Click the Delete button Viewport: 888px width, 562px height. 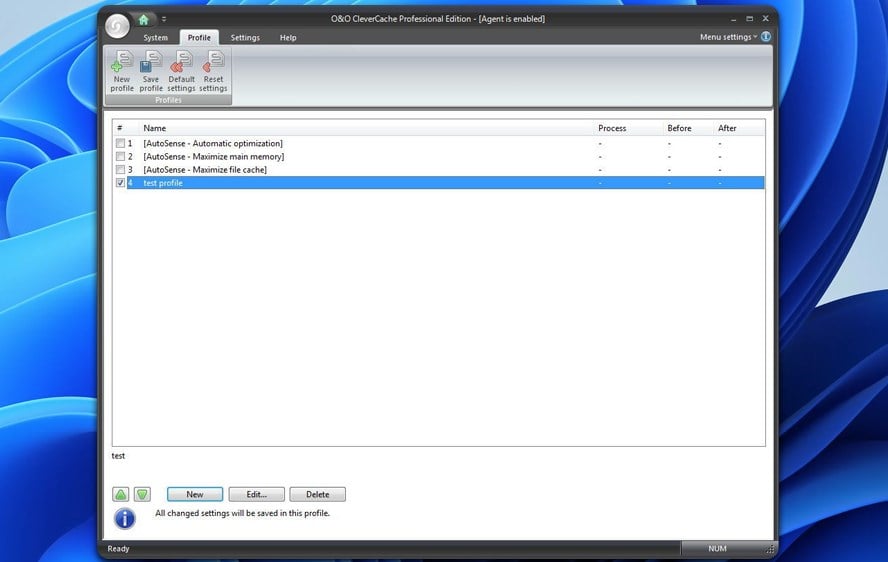tap(318, 495)
